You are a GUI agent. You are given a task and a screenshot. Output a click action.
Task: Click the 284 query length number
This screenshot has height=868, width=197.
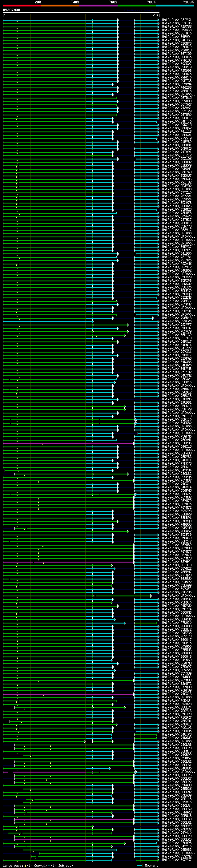[155, 15]
